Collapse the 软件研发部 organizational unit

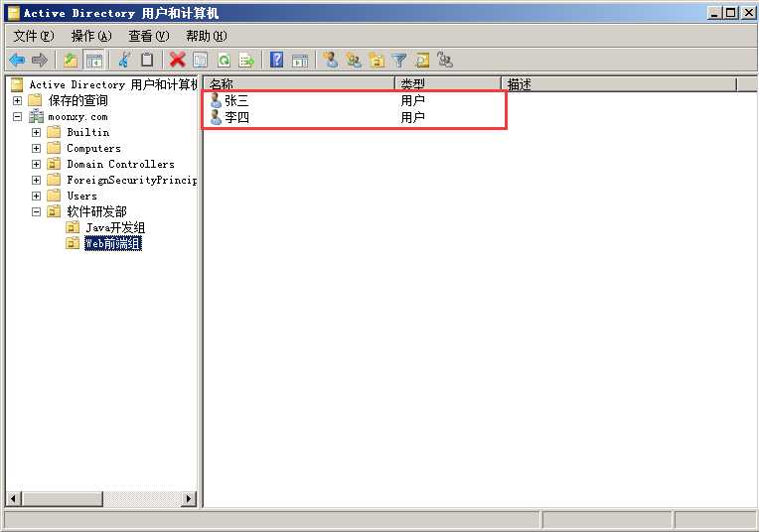37,211
